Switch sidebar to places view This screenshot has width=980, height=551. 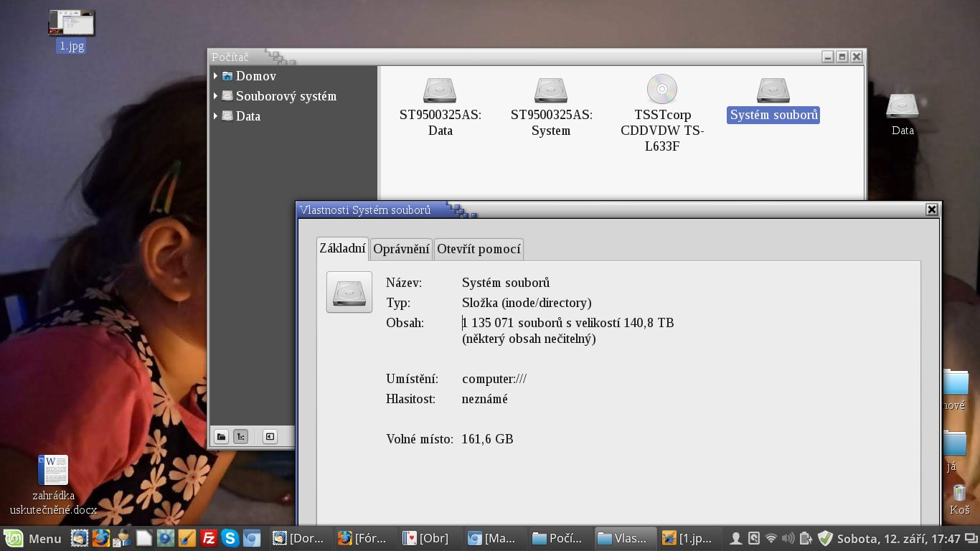221,436
